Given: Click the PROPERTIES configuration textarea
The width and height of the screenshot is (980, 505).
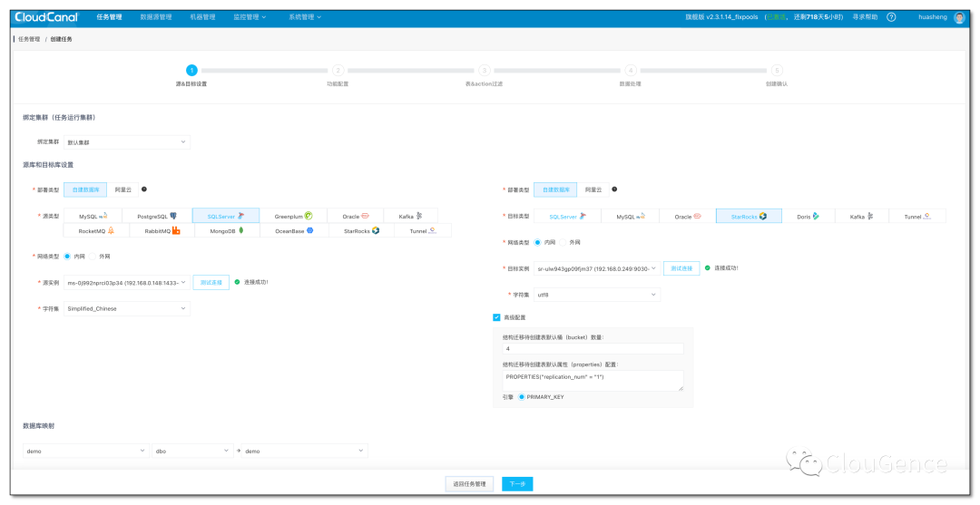Looking at the screenshot, I should [x=593, y=381].
